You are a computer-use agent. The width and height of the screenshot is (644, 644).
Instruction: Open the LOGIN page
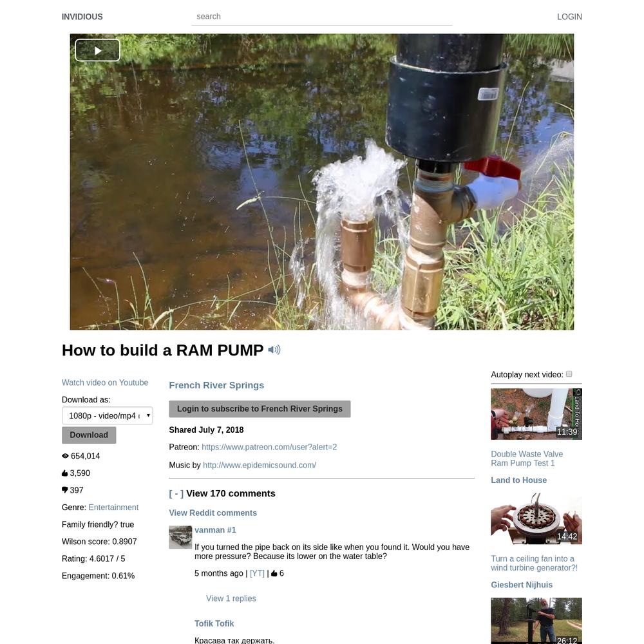(x=569, y=17)
